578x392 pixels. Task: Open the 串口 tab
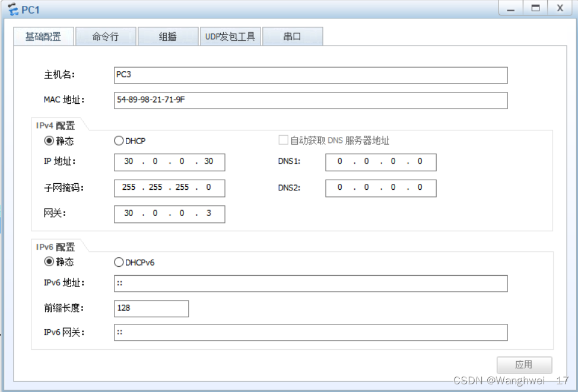[293, 37]
